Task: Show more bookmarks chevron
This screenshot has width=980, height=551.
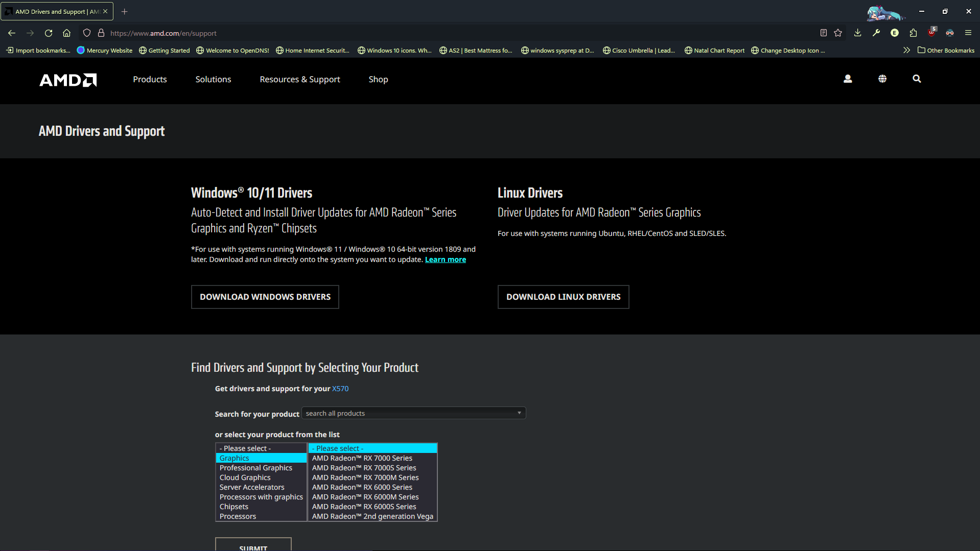Action: pyautogui.click(x=906, y=50)
